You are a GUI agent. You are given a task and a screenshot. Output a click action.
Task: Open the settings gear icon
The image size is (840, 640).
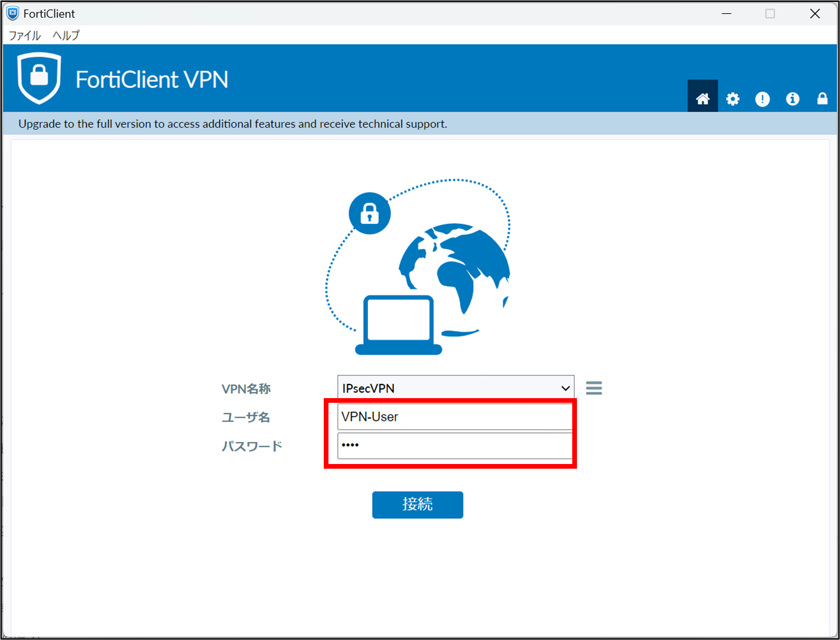point(733,99)
